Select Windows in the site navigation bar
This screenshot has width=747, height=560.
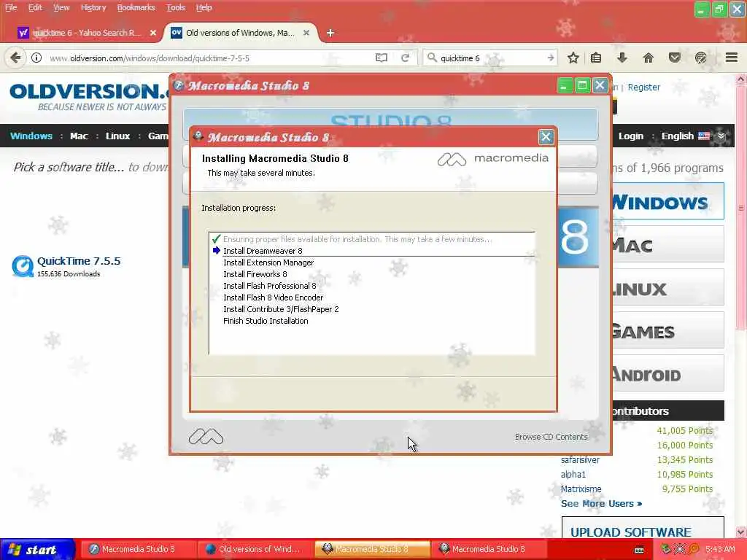[x=31, y=136]
